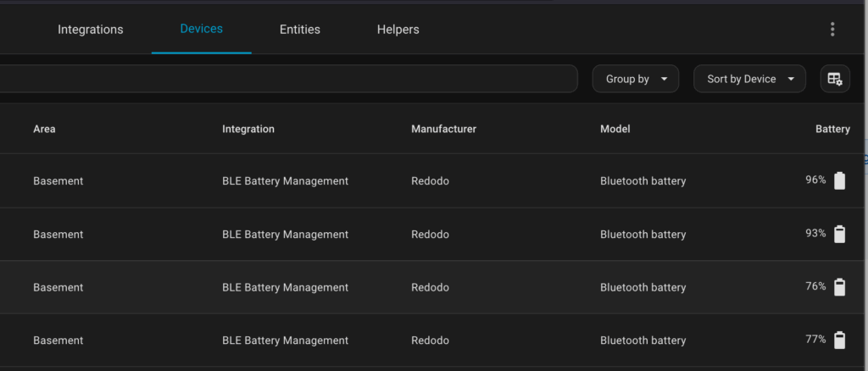The width and height of the screenshot is (868, 371).
Task: Click the Model column header
Action: [615, 129]
